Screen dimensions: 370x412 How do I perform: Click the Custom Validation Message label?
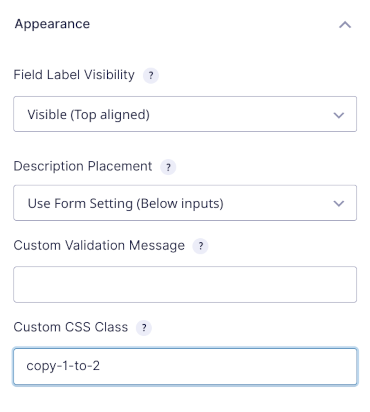99,246
